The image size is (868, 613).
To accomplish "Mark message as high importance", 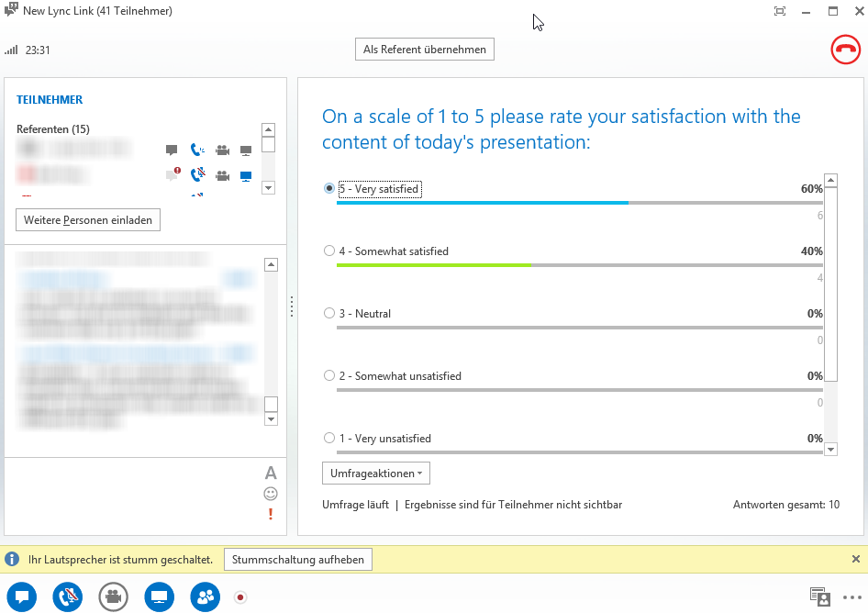I will pos(271,514).
